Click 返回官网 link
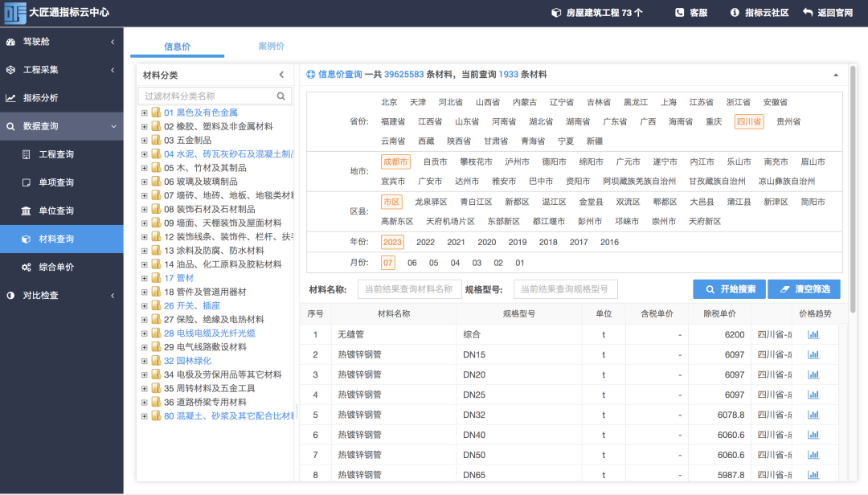 point(835,13)
